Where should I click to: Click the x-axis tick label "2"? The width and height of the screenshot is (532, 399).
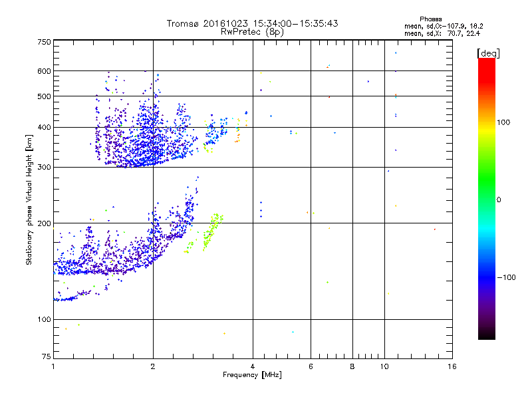pos(153,366)
